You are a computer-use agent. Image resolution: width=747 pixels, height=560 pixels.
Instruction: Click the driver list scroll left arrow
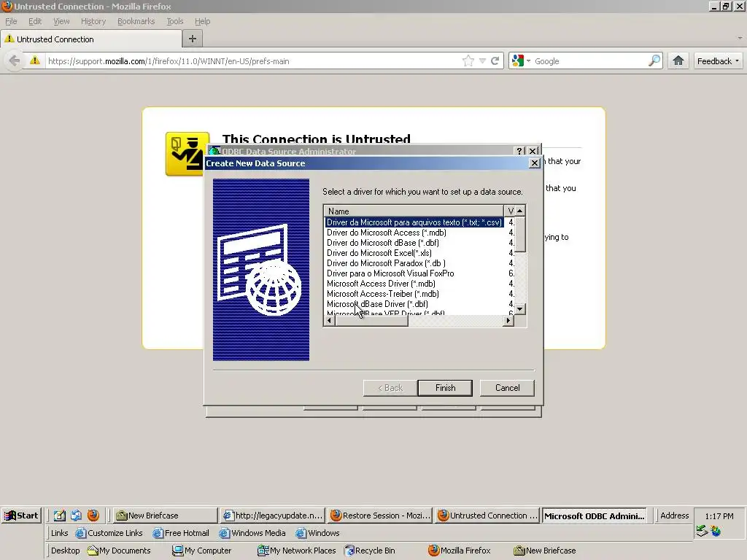329,321
